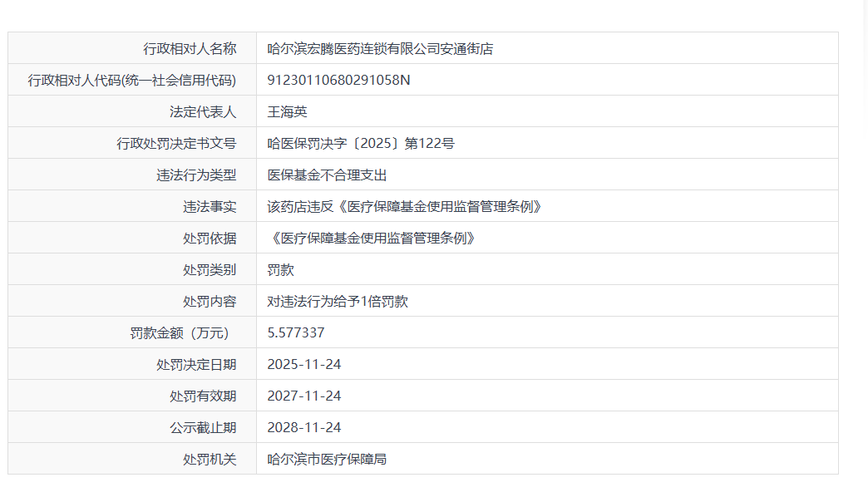This screenshot has width=868, height=497.
Task: Click the 法定代表人 row label
Action: (203, 112)
